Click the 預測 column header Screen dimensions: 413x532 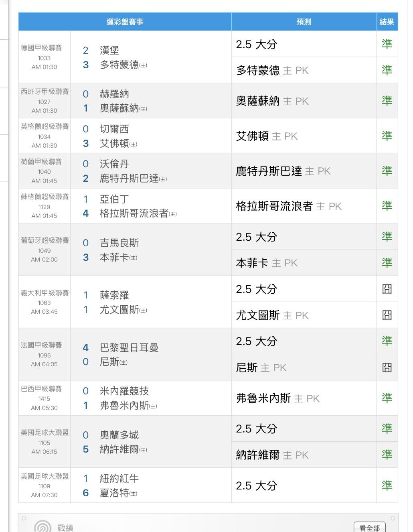[x=304, y=22]
